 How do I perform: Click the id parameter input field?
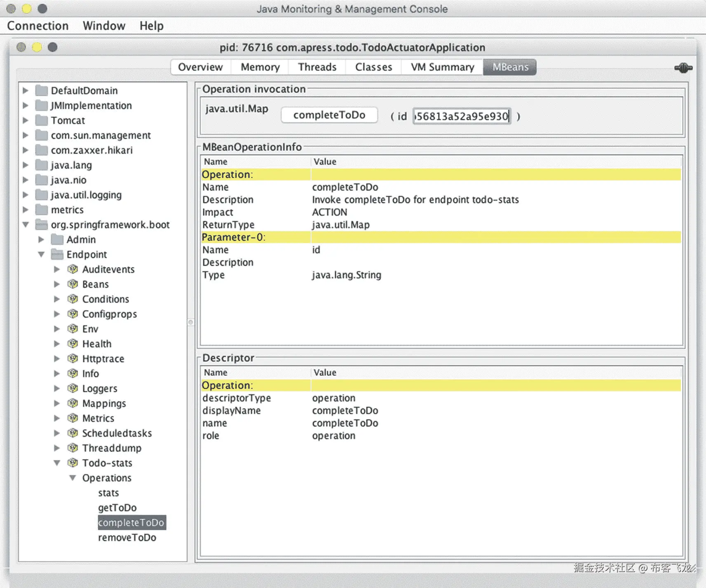pyautogui.click(x=462, y=116)
